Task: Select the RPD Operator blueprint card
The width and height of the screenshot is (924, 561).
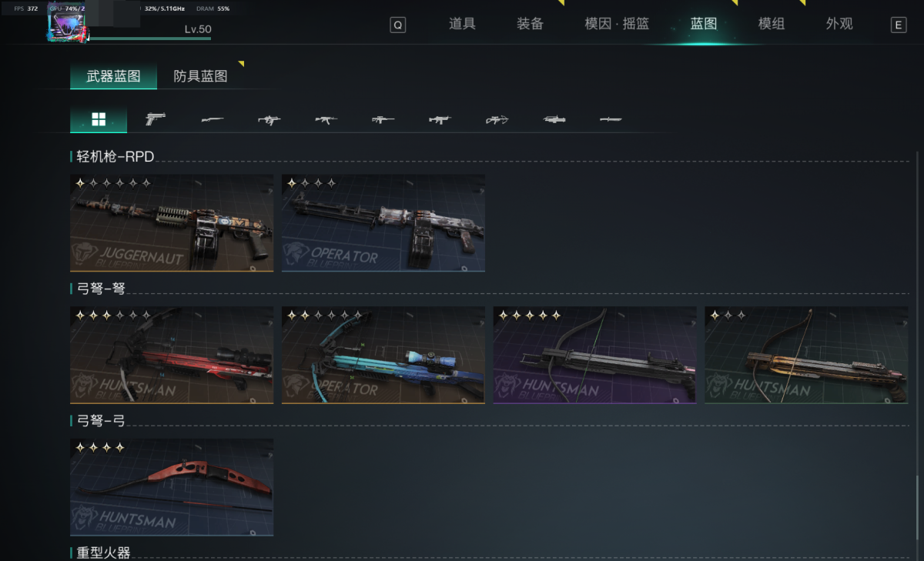Action: pos(383,222)
